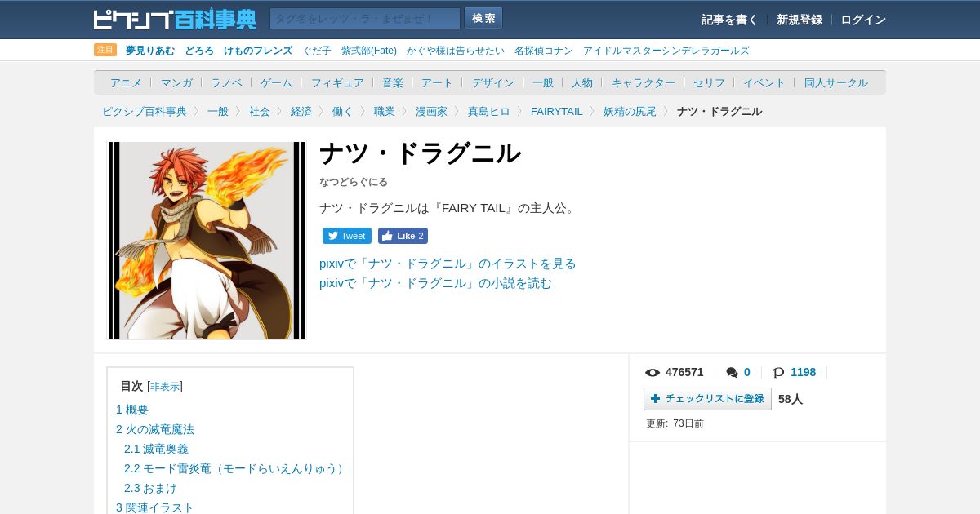Click the Natsu Dragneel article thumbnail image
980x514 pixels.
[207, 241]
